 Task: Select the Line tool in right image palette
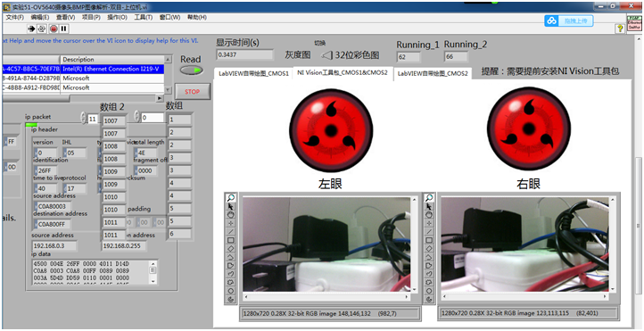(429, 232)
